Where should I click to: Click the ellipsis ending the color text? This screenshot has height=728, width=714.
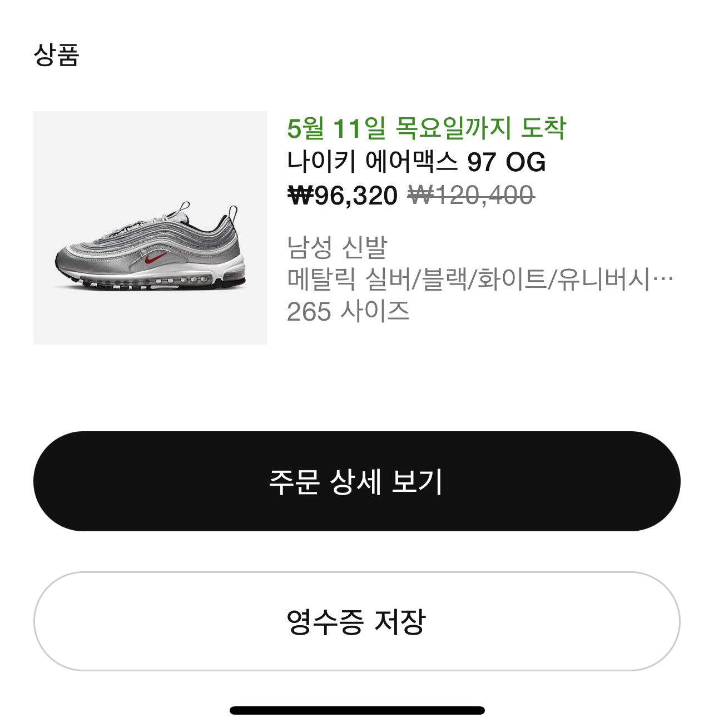point(663,279)
